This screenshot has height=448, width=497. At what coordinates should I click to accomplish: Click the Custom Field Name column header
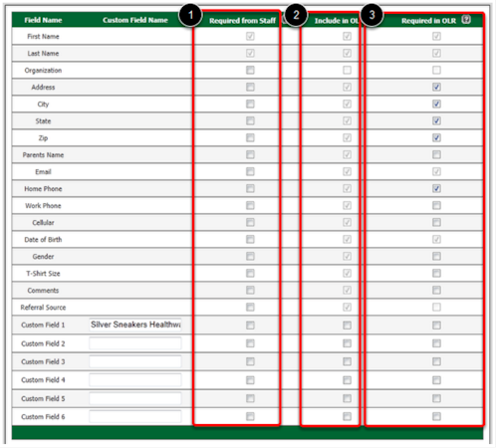pos(135,20)
